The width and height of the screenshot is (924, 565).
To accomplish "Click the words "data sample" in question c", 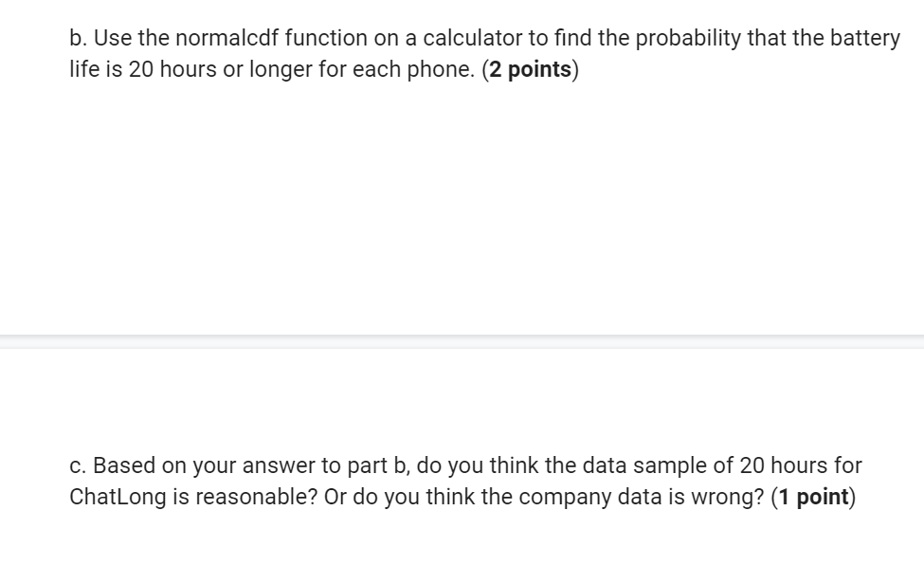I will tap(666, 465).
